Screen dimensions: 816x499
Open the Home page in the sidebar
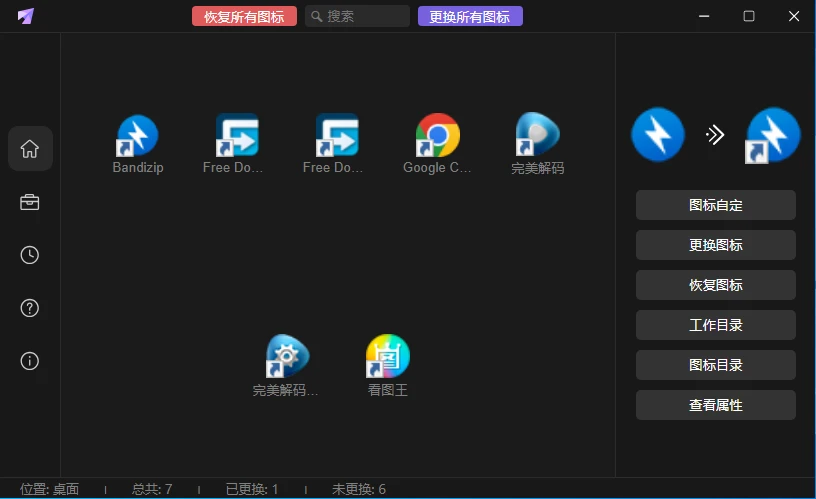pyautogui.click(x=30, y=149)
